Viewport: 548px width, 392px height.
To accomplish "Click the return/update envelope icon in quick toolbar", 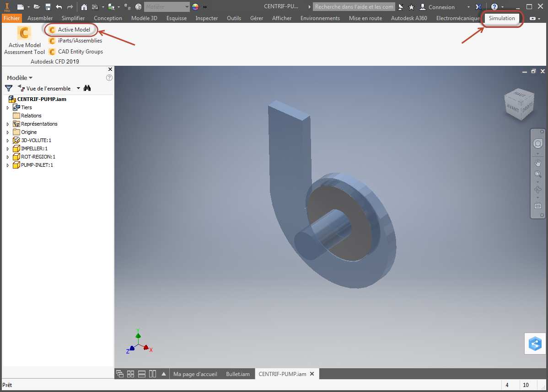I will [x=95, y=7].
